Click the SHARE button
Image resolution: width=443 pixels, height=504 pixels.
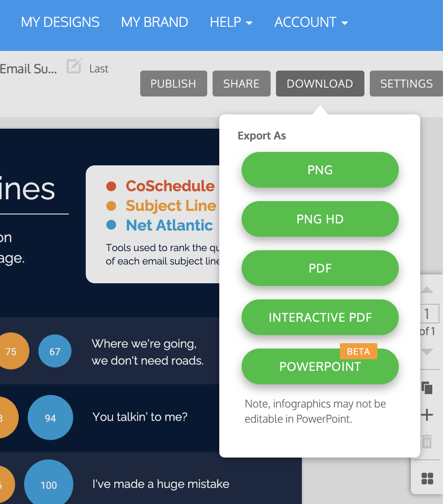(241, 84)
